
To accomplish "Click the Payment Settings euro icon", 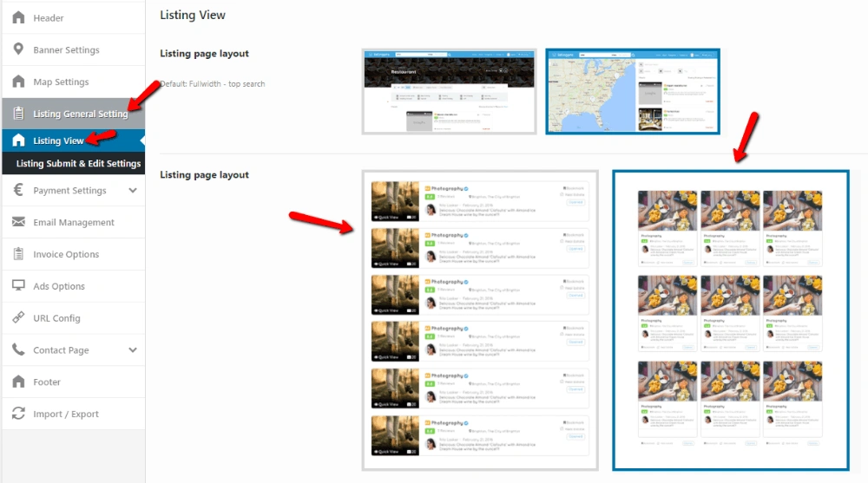I will pyautogui.click(x=18, y=191).
